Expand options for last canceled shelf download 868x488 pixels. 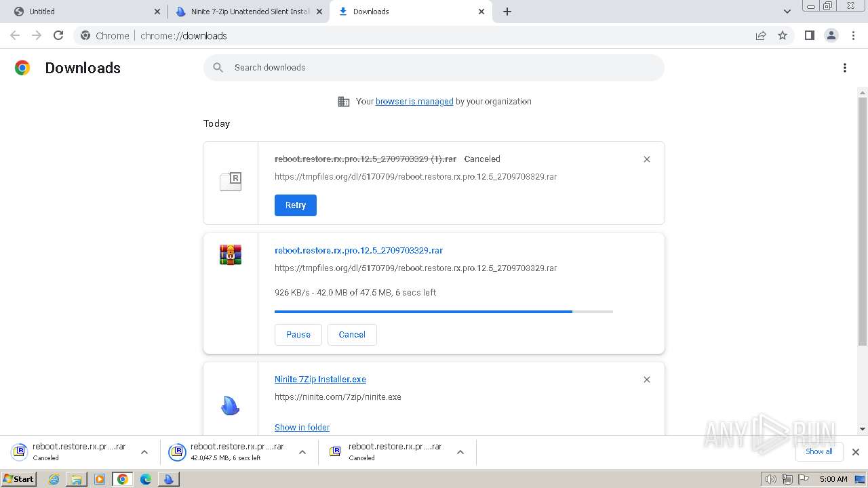coord(460,452)
